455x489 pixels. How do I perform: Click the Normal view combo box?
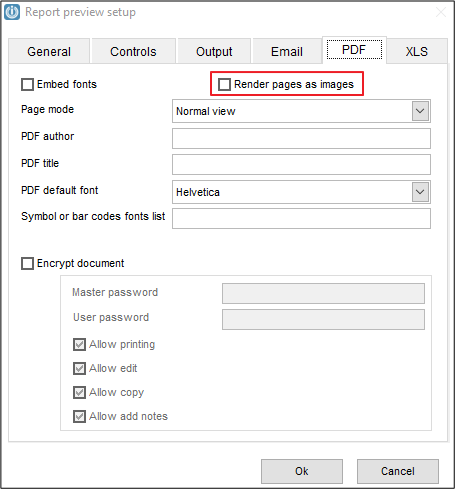301,111
